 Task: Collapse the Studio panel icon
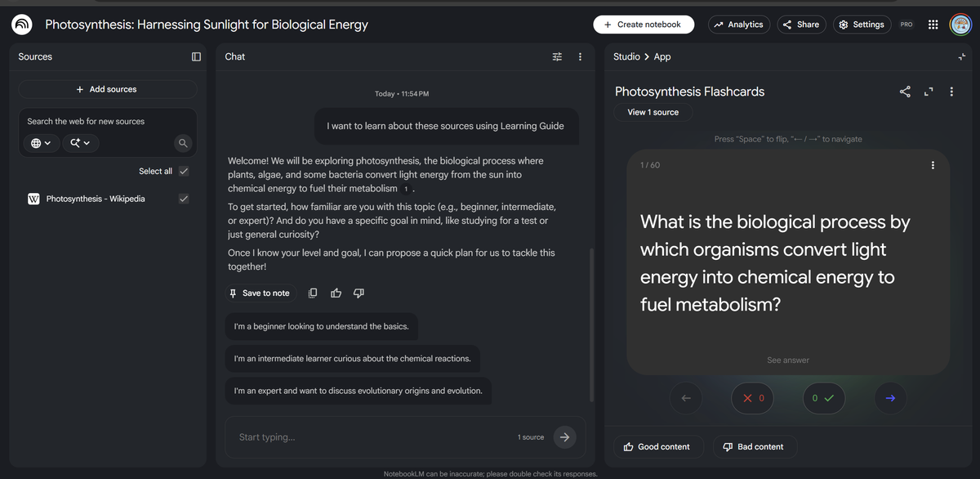click(x=962, y=56)
